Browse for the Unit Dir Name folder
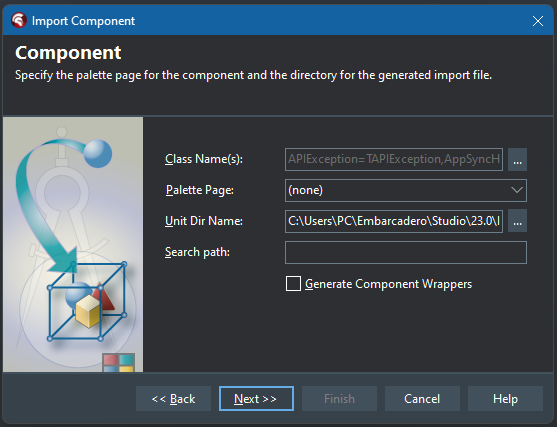This screenshot has height=427, width=557. click(517, 221)
